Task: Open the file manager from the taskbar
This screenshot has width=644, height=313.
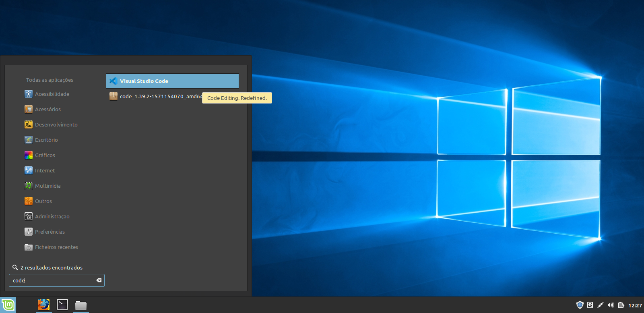Action: click(81, 305)
